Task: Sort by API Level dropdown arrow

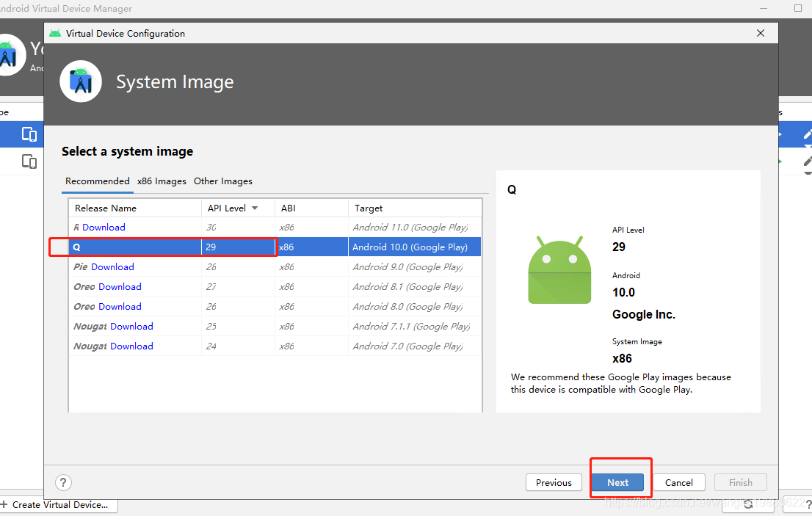Action: [x=255, y=208]
